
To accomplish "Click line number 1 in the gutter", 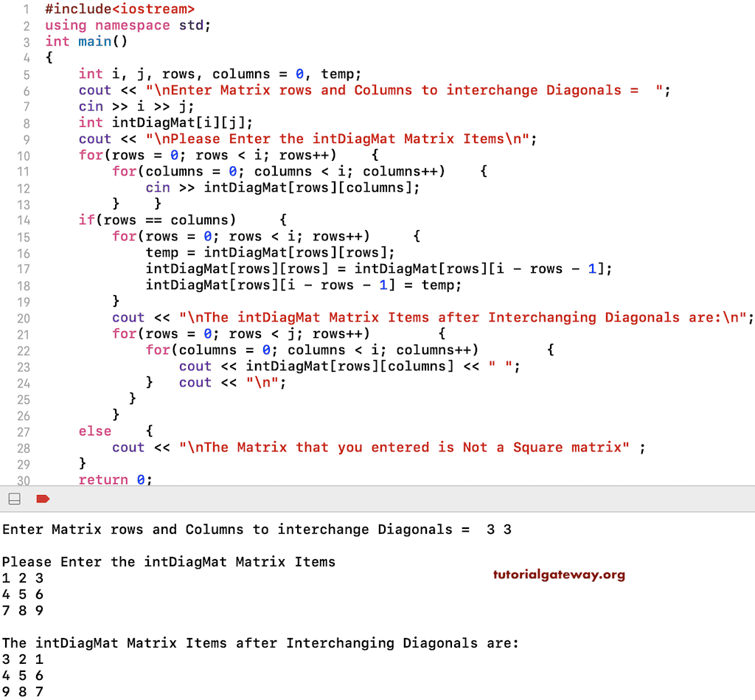I will pyautogui.click(x=27, y=10).
